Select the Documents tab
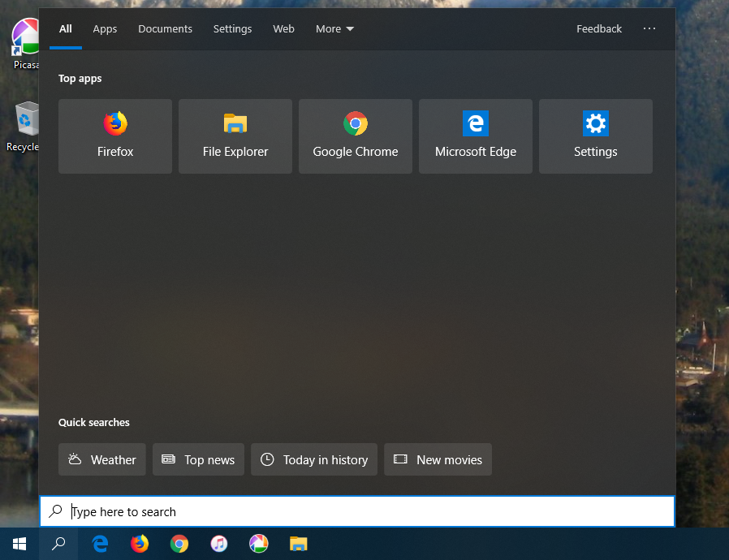 tap(165, 29)
